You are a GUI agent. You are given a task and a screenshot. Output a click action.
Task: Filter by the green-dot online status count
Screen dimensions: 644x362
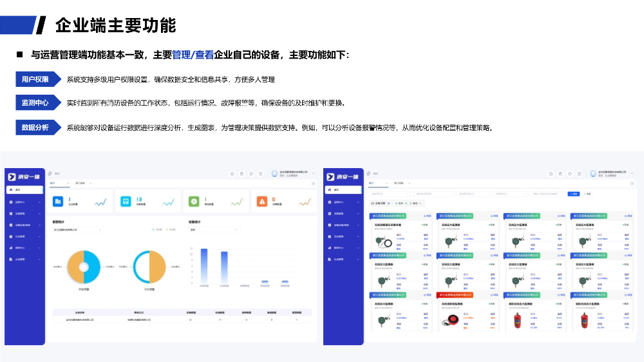[x=402, y=204]
